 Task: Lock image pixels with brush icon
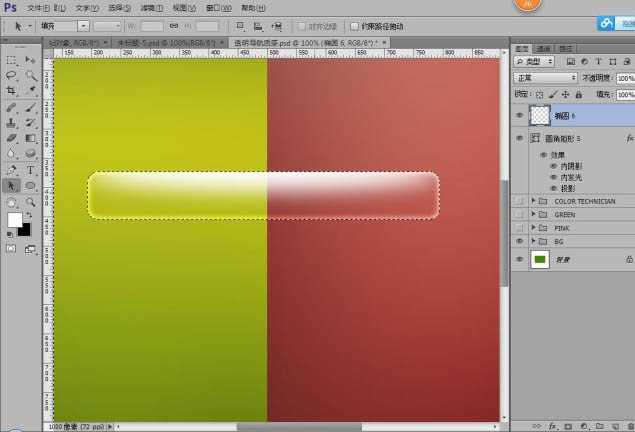[x=552, y=95]
